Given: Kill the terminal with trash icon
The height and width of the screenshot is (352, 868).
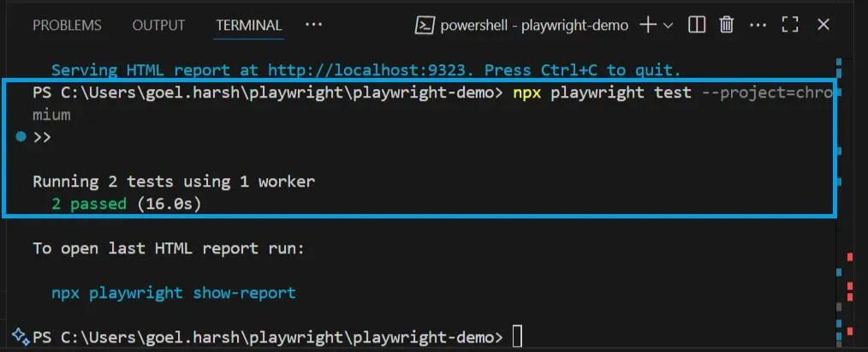Looking at the screenshot, I should tap(726, 25).
